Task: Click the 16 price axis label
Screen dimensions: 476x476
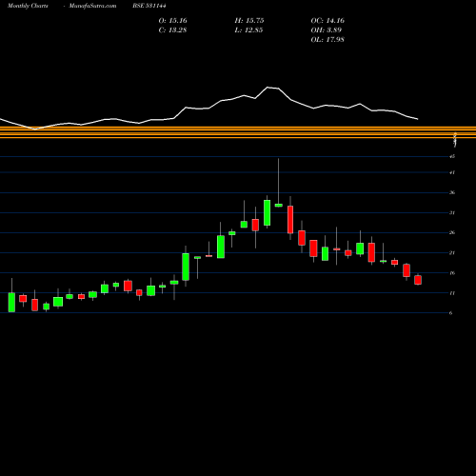Action: [x=452, y=273]
